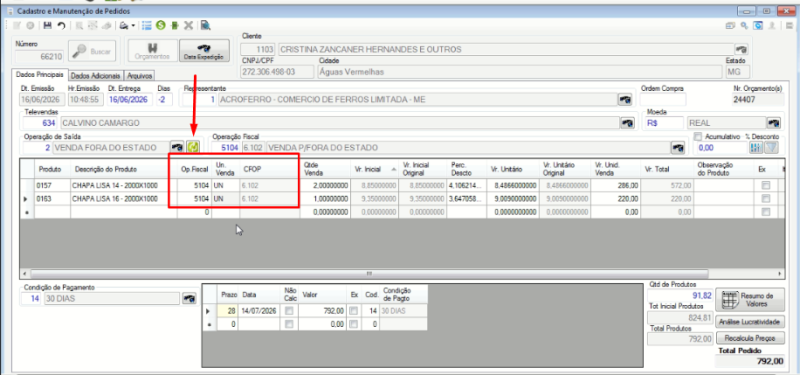Open the Televendas lookup binoculars button
This screenshot has height=375, width=800.
[x=627, y=123]
